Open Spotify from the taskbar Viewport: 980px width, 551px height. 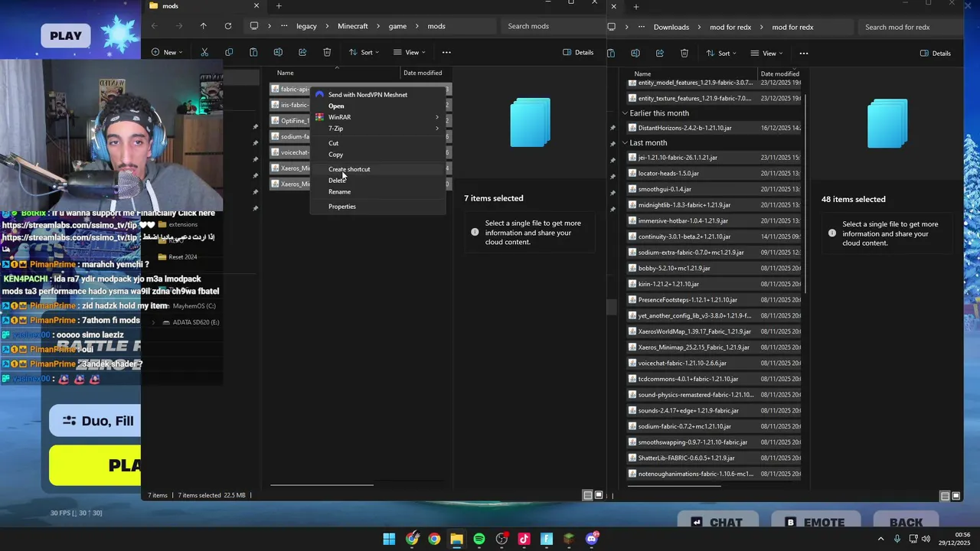click(x=479, y=539)
